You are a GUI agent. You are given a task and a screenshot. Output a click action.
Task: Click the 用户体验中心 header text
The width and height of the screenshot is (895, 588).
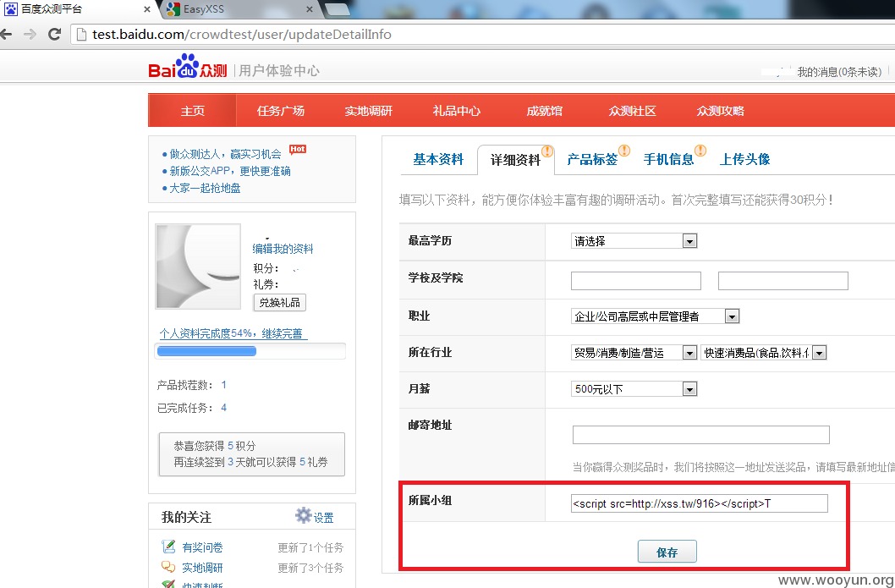279,70
